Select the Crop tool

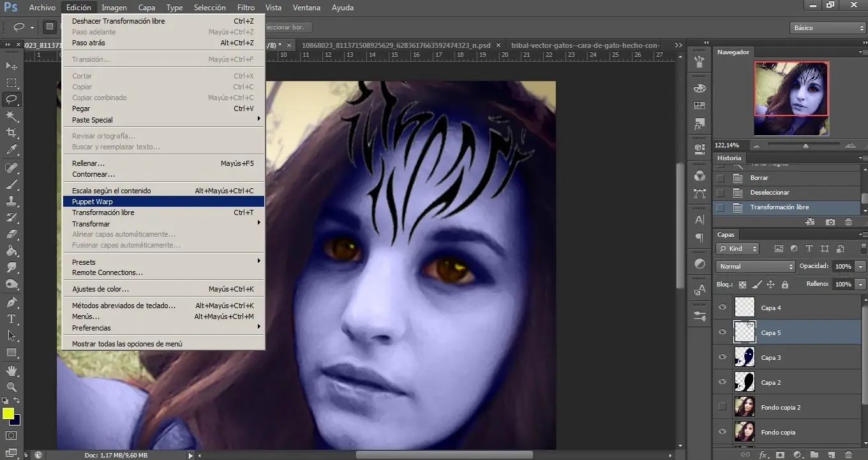[11, 133]
